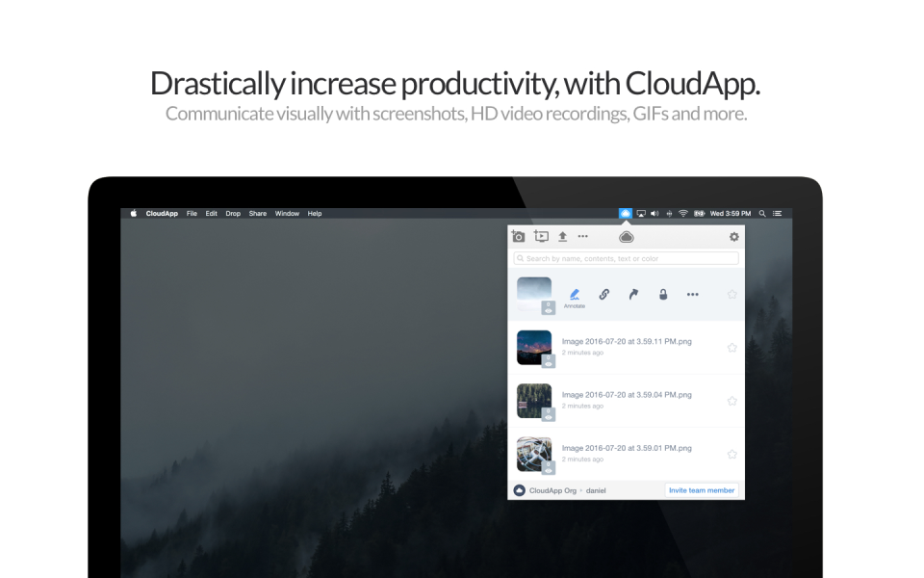924x578 pixels.
Task: Lock the selected item
Action: click(x=662, y=294)
